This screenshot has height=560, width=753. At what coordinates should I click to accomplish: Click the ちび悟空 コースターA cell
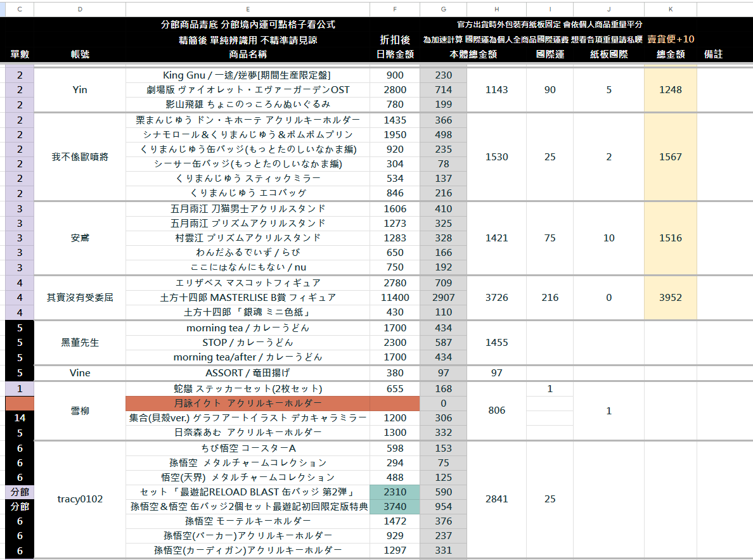(248, 449)
